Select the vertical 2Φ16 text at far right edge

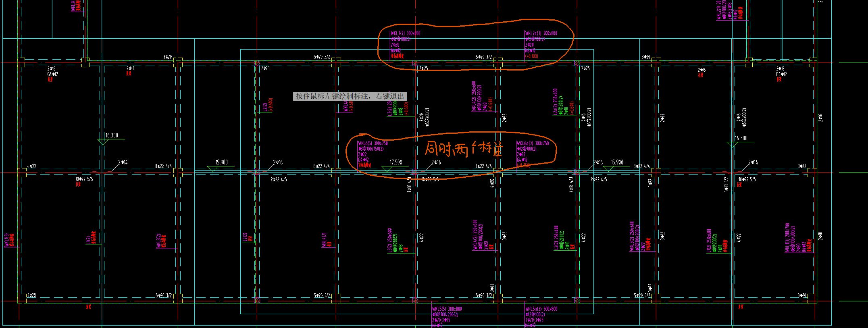(x=820, y=118)
